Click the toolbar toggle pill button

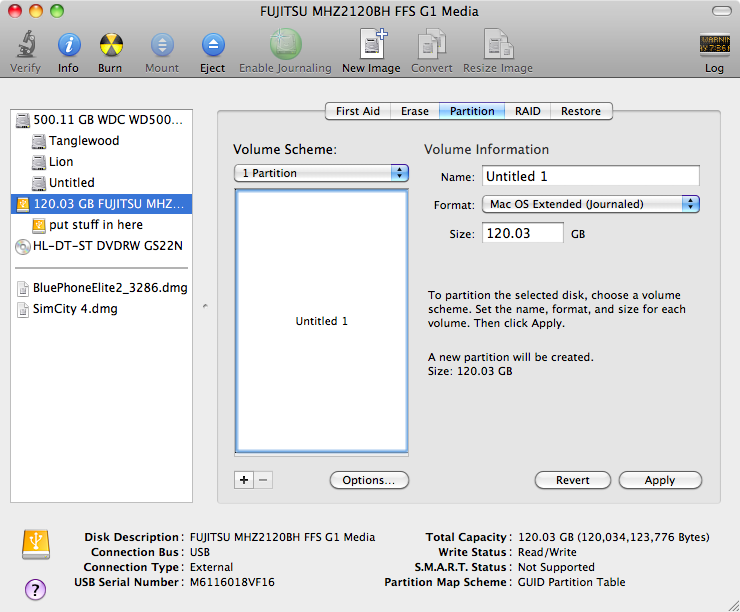click(721, 11)
